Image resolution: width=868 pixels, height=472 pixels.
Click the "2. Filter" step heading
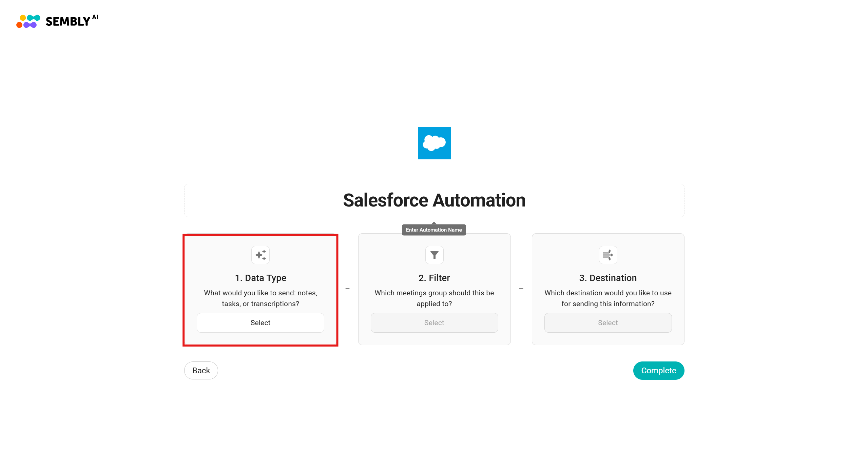click(x=434, y=278)
